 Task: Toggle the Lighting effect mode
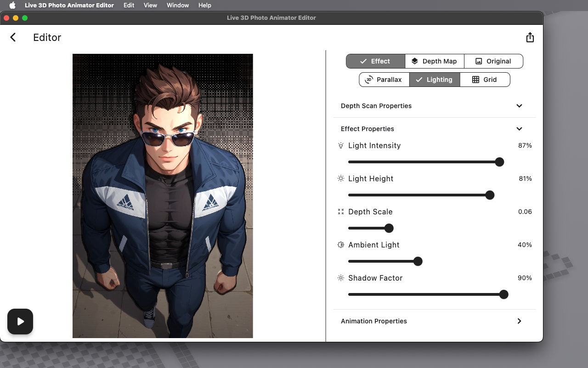[x=435, y=80]
